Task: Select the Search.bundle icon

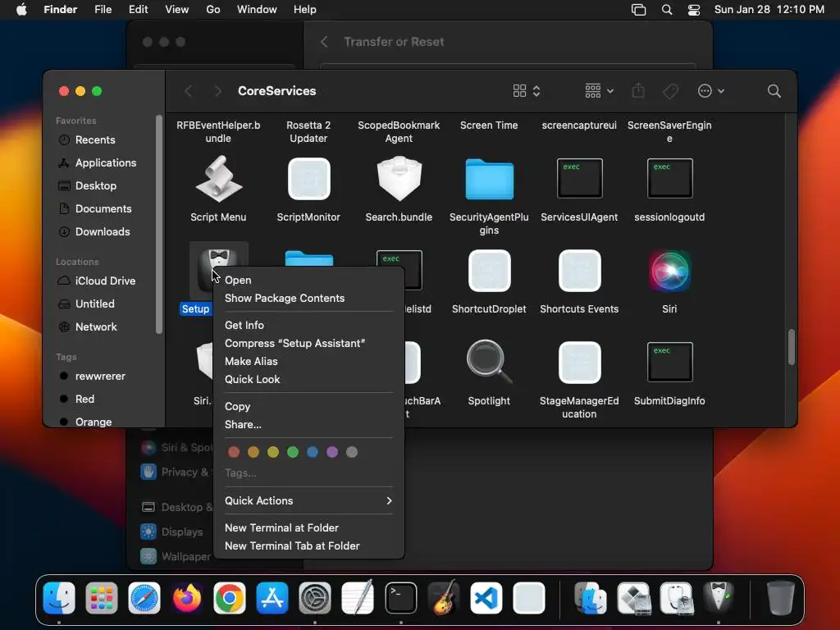Action: coord(399,179)
